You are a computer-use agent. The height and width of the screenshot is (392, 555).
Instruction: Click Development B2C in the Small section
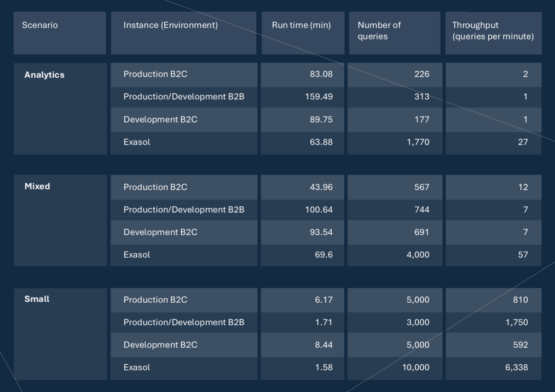(160, 345)
